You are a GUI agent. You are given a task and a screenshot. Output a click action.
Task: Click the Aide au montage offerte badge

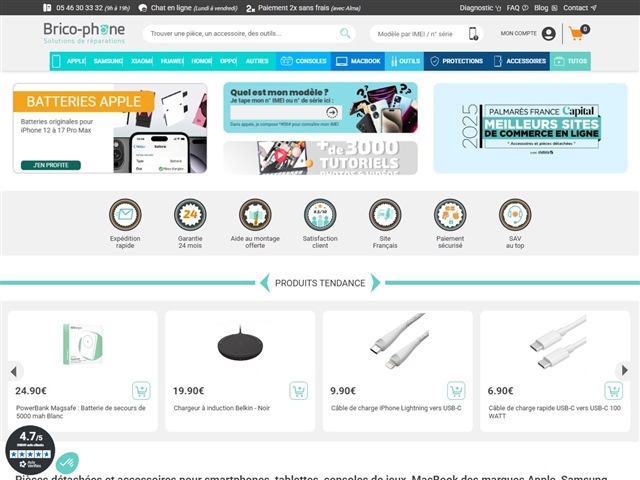coord(255,215)
